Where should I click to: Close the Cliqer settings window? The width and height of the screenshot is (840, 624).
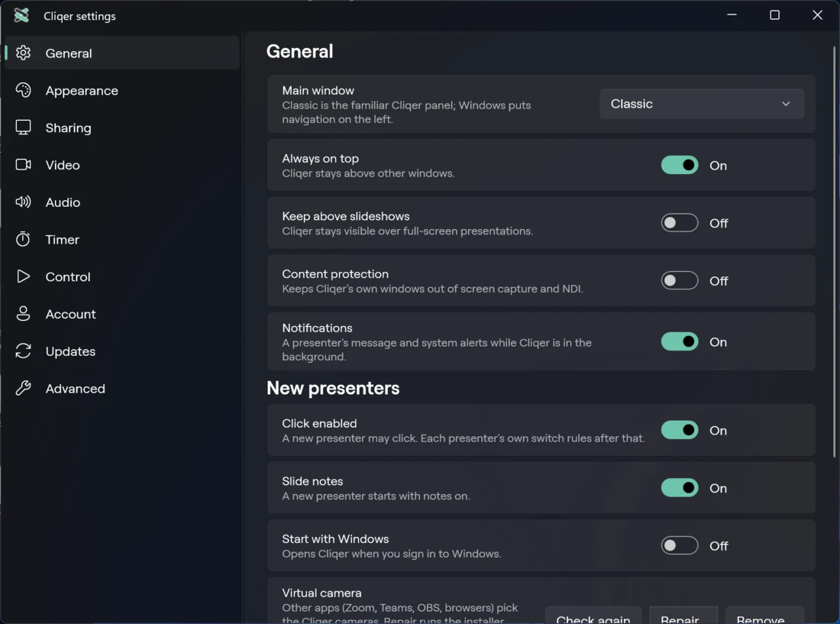pyautogui.click(x=818, y=15)
